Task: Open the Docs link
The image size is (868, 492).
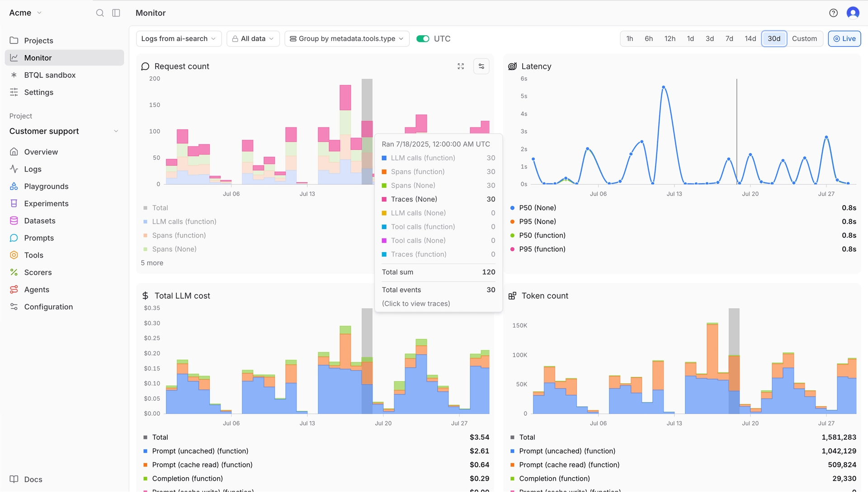Action: tap(33, 479)
